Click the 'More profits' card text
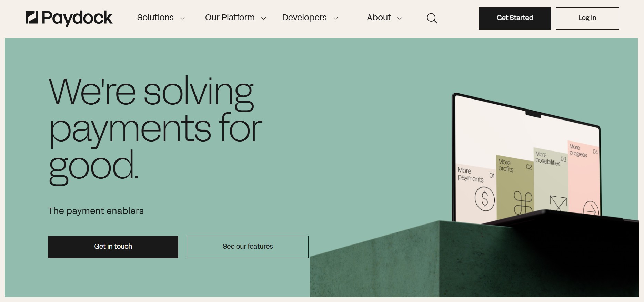This screenshot has width=644, height=302. (x=506, y=165)
